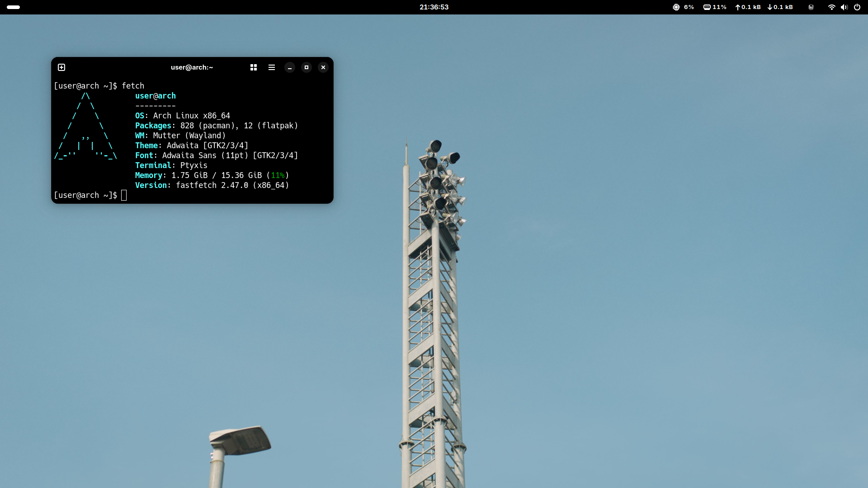Click the Arch ASCII logo in terminal

85,126
